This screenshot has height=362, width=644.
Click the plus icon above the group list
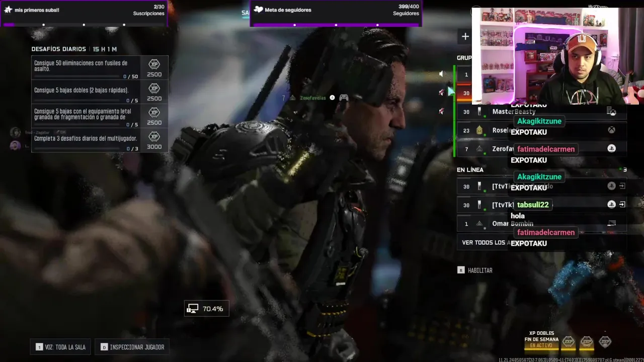click(x=465, y=36)
